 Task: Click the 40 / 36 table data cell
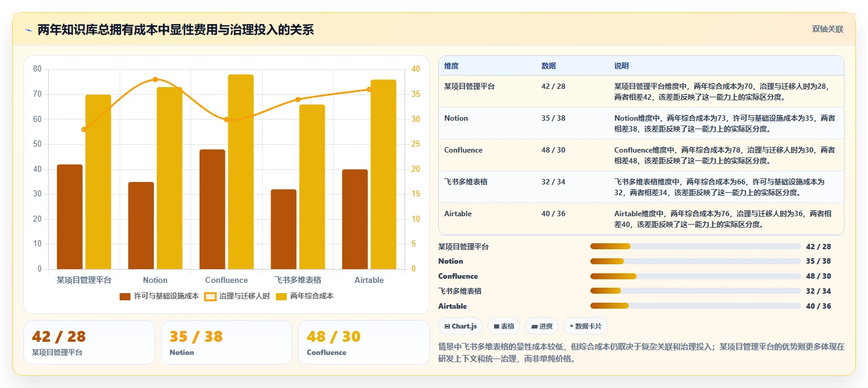[554, 214]
